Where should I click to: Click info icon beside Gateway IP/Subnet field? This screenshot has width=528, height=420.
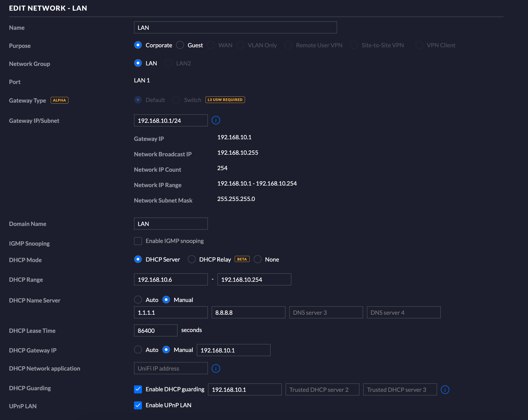[x=216, y=120]
